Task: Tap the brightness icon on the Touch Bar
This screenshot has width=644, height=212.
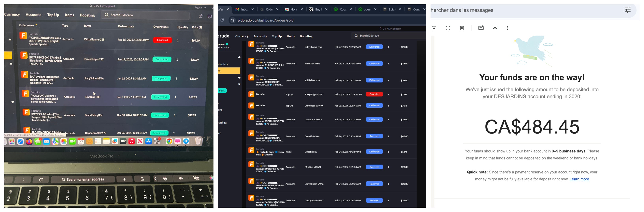Action: pos(165,179)
